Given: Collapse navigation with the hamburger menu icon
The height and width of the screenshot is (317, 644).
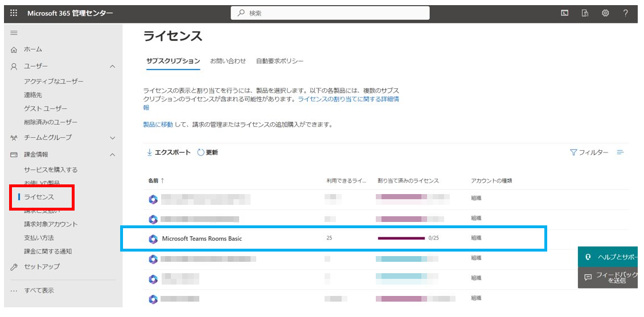Looking at the screenshot, I should tap(14, 33).
